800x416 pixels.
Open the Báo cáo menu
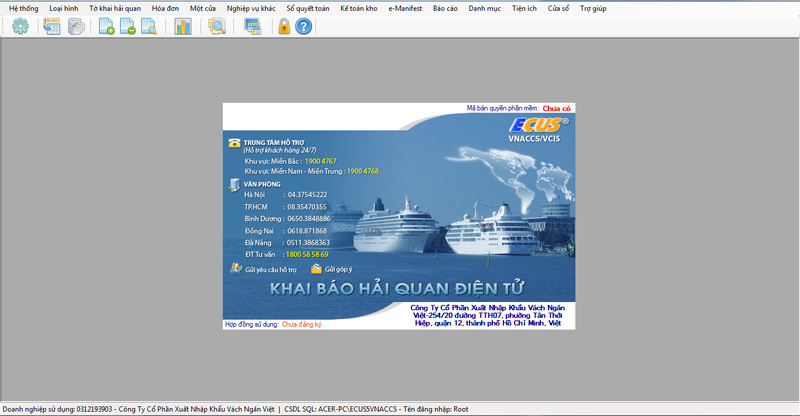pos(445,8)
